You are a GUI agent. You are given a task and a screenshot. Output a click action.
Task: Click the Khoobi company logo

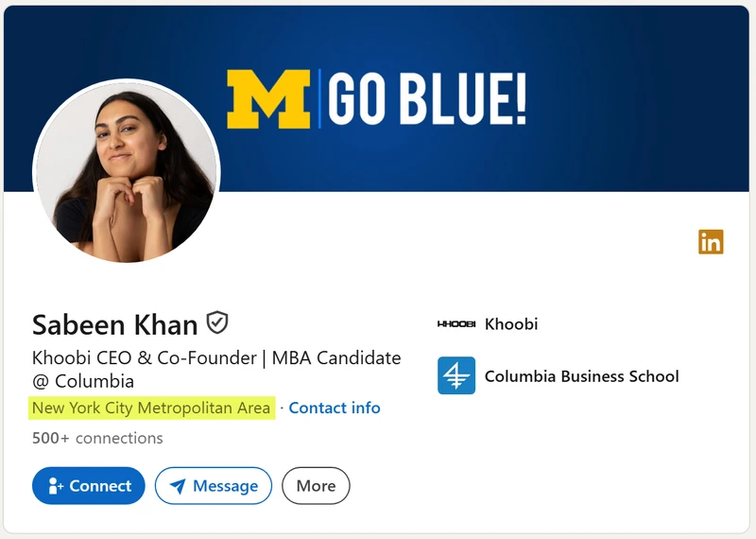tap(456, 323)
